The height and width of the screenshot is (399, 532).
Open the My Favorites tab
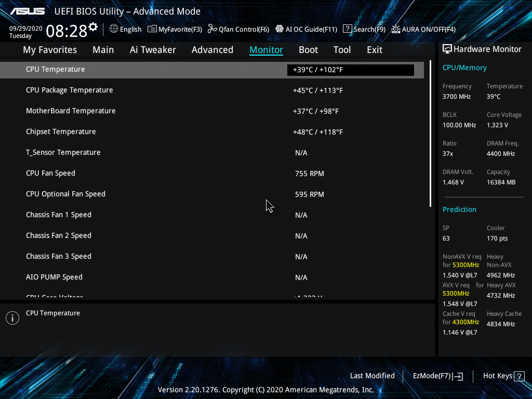pos(50,50)
